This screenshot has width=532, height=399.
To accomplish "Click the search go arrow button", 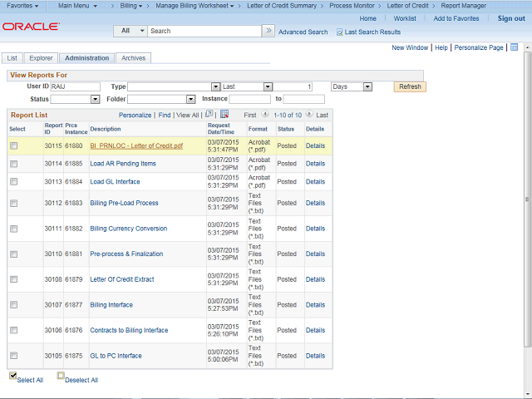I will pos(268,31).
